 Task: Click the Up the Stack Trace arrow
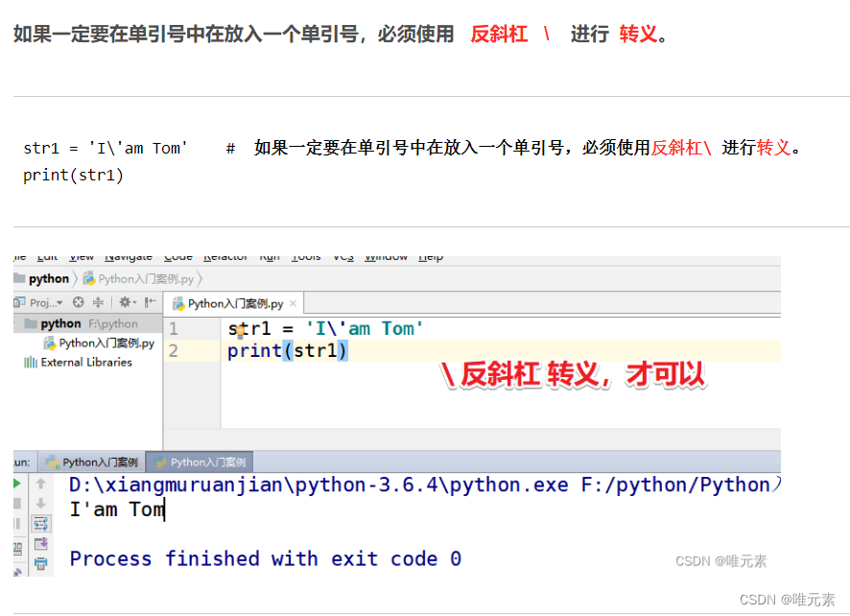(40, 484)
